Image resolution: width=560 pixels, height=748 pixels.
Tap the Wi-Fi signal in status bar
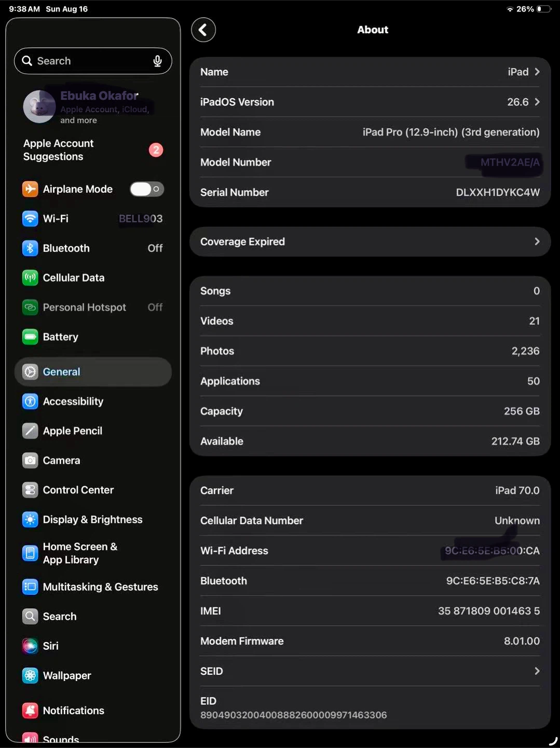(x=510, y=9)
